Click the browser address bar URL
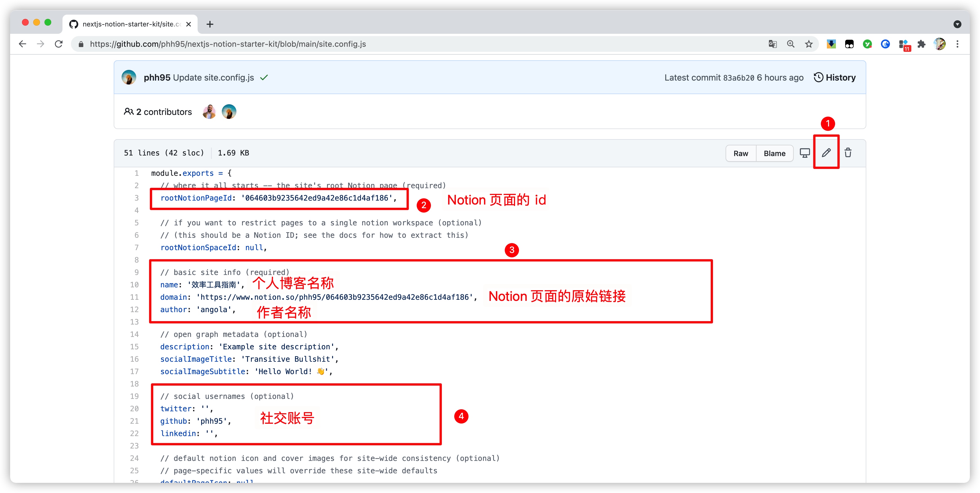The height and width of the screenshot is (493, 980). 228,44
